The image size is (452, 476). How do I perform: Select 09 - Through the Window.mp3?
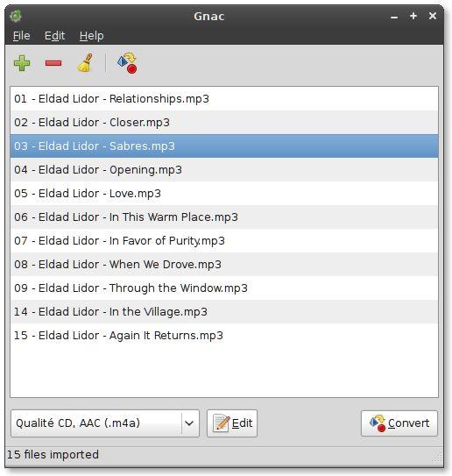click(224, 288)
